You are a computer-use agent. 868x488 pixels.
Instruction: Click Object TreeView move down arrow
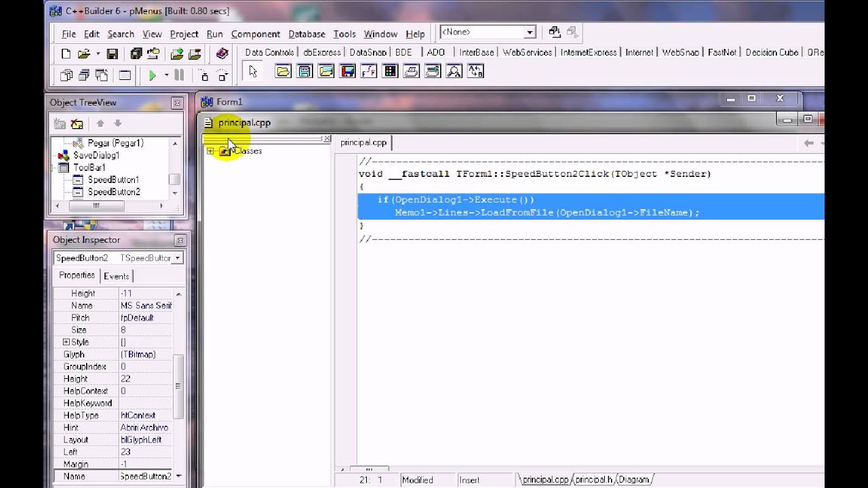pyautogui.click(x=117, y=123)
